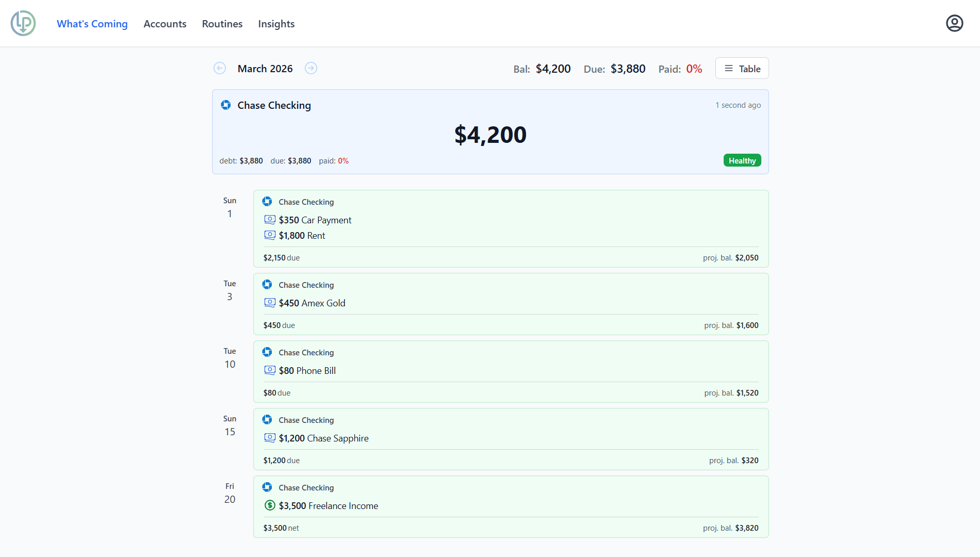Screen dimensions: 980x557
Task: Click the Freelance Income dollar icon
Action: 270,505
